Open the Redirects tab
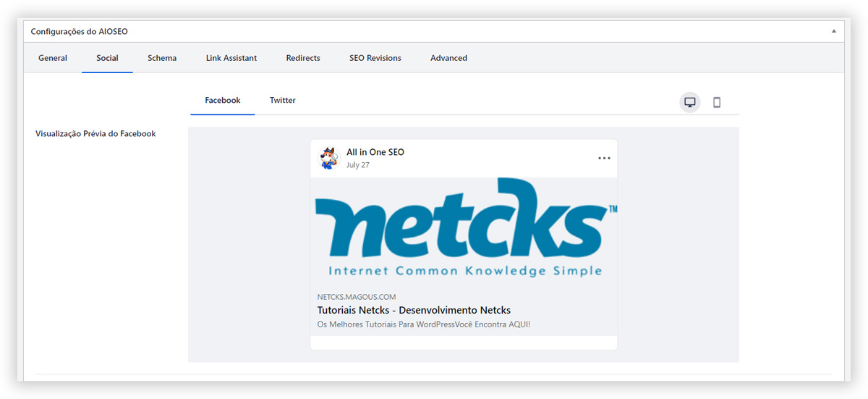 coord(303,58)
